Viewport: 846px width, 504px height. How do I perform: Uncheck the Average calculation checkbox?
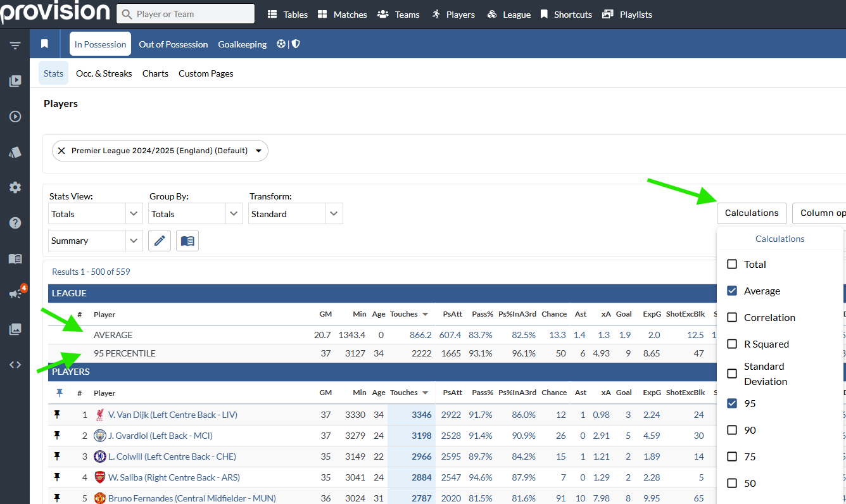pos(732,291)
